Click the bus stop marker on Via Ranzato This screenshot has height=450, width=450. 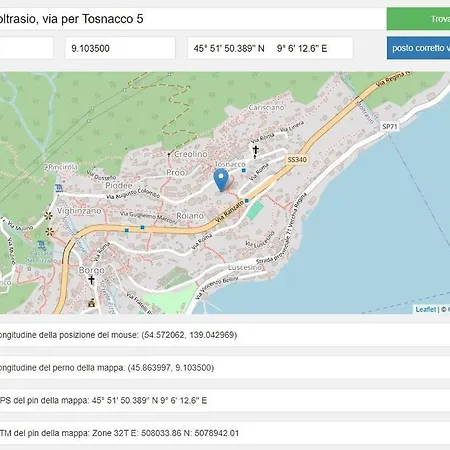pos(247,201)
